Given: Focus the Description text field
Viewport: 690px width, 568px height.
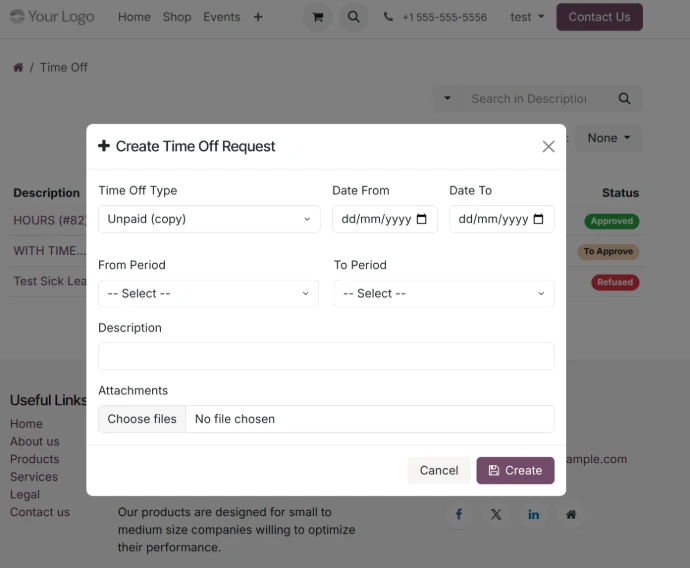Looking at the screenshot, I should 326,356.
